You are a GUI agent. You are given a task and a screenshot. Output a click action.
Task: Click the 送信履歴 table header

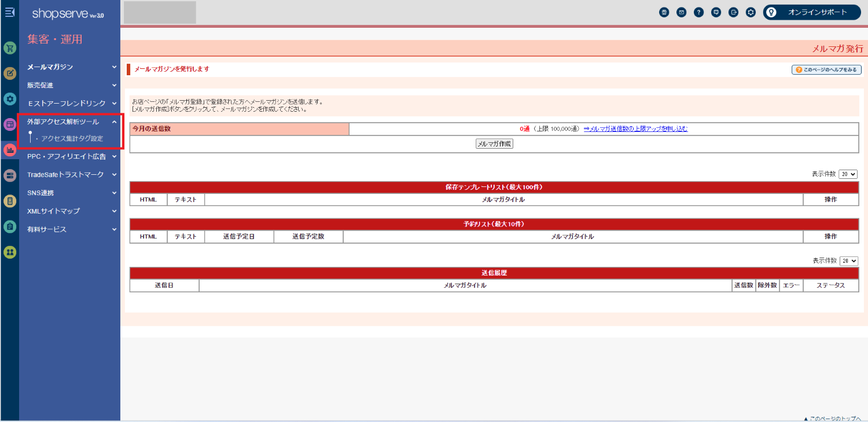494,273
